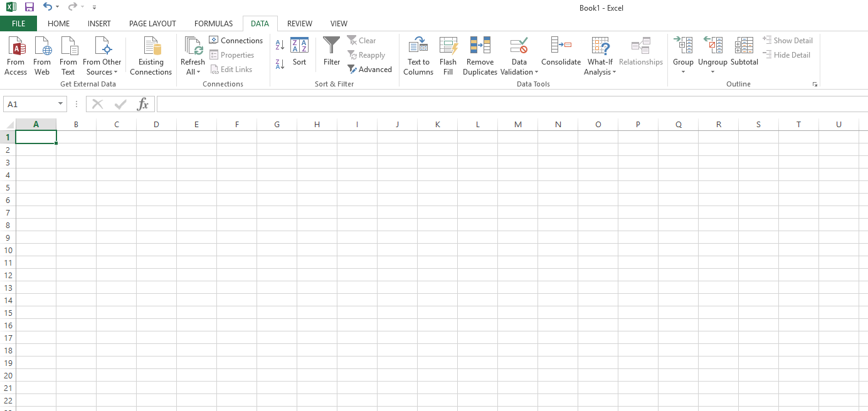Open the Outline dialog launcher
Image resolution: width=868 pixels, height=411 pixels.
[x=815, y=84]
